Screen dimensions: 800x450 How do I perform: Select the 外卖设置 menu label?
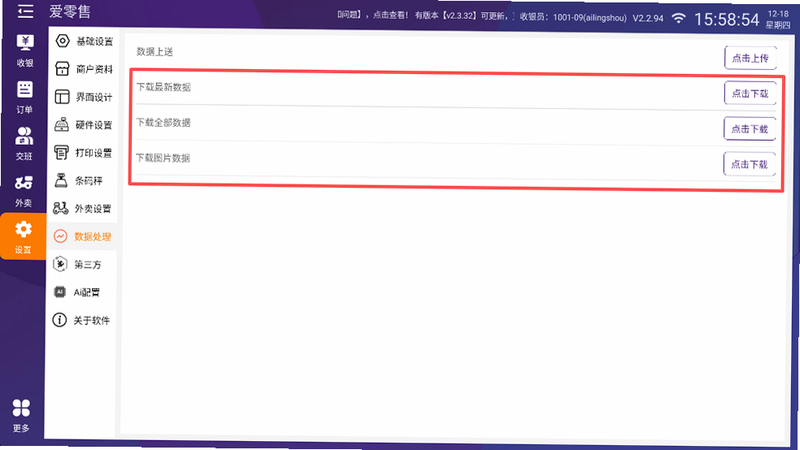(93, 209)
